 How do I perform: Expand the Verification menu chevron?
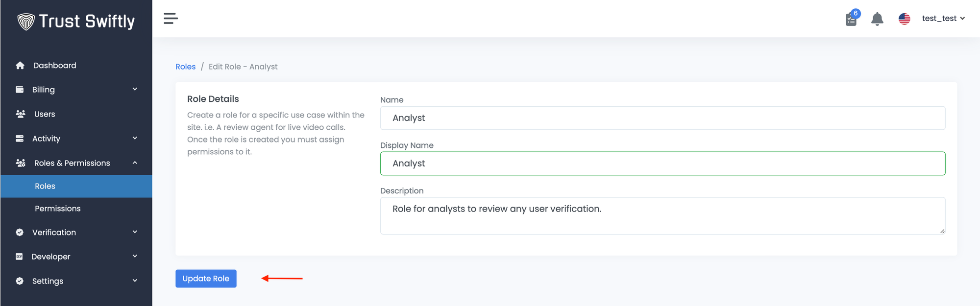135,232
